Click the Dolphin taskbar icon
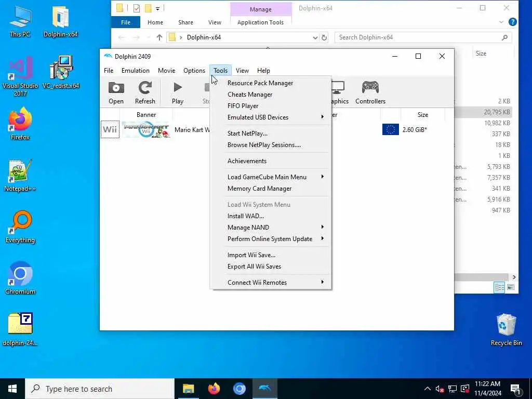Viewport: 532px width, 399px height. tap(264, 389)
